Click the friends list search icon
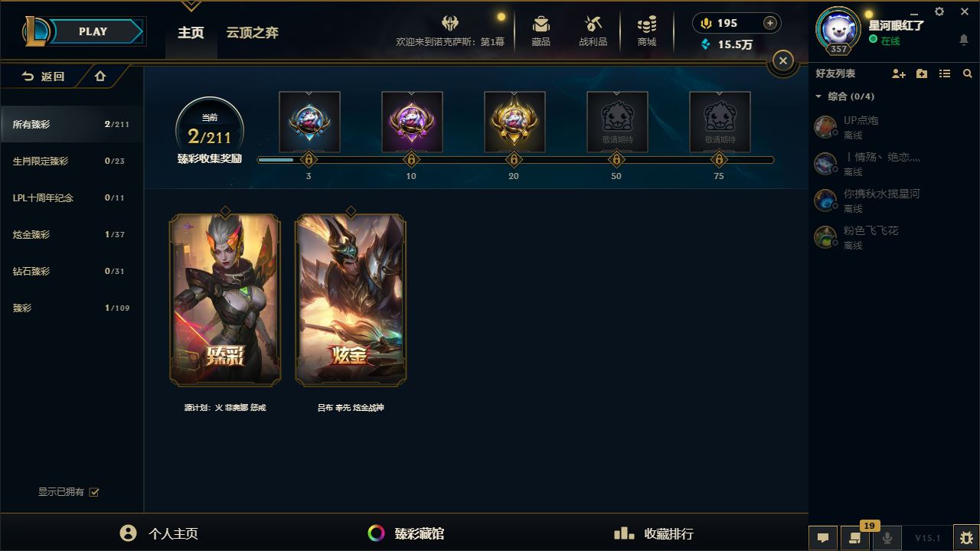Screen dimensions: 980x551 point(968,73)
